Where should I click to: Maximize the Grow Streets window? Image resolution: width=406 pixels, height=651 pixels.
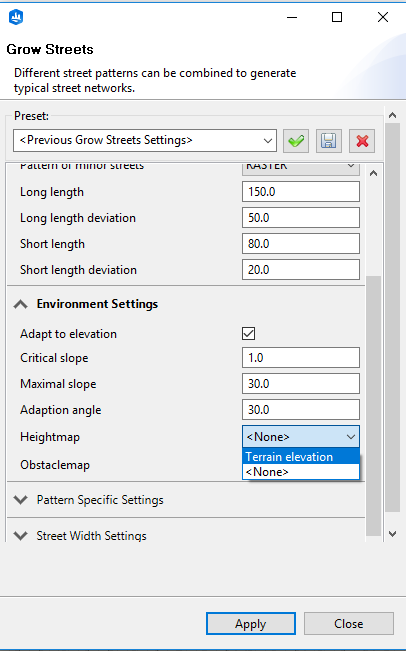point(337,17)
